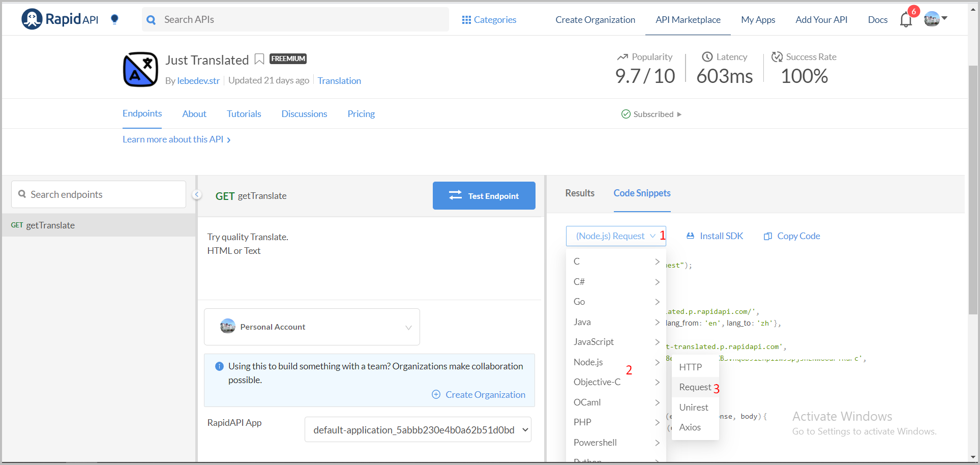Click the Test Endpoint button
Screen dimensions: 980x465
click(484, 196)
